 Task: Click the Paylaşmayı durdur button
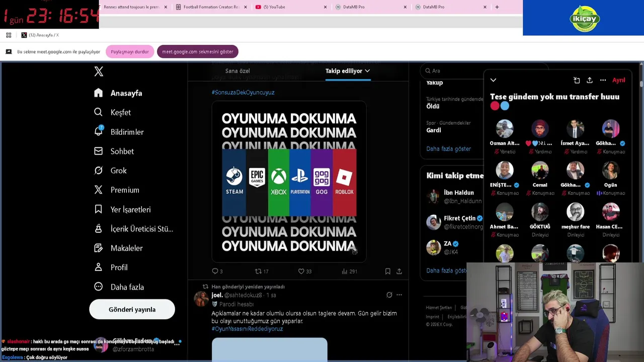(130, 52)
